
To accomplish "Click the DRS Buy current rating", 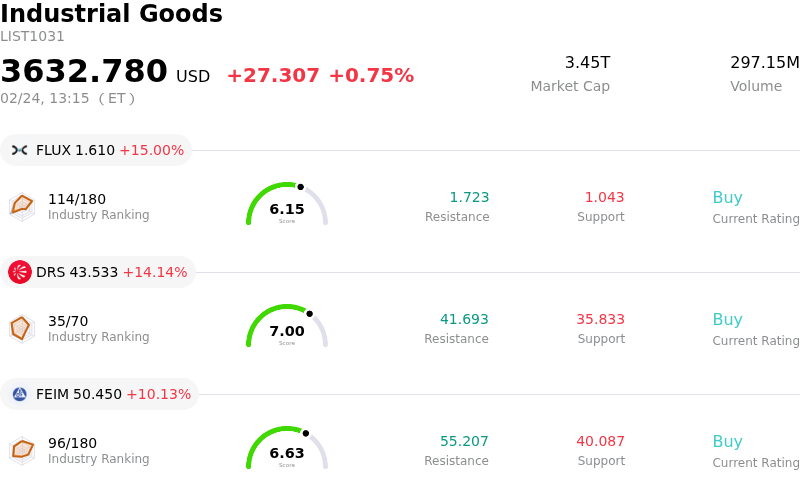I will (x=727, y=320).
